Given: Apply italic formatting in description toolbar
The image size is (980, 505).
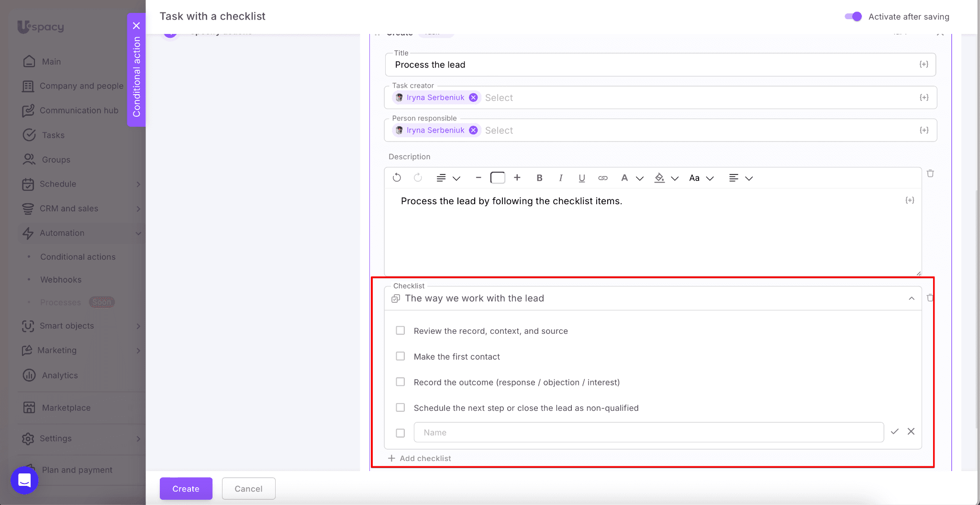Looking at the screenshot, I should click(560, 178).
